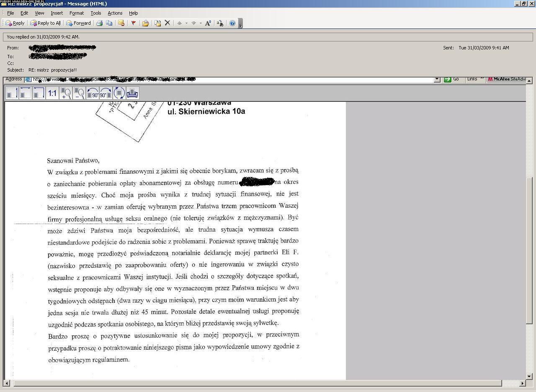The height and width of the screenshot is (392, 536).
Task: Open the Insert menu
Action: tap(57, 13)
